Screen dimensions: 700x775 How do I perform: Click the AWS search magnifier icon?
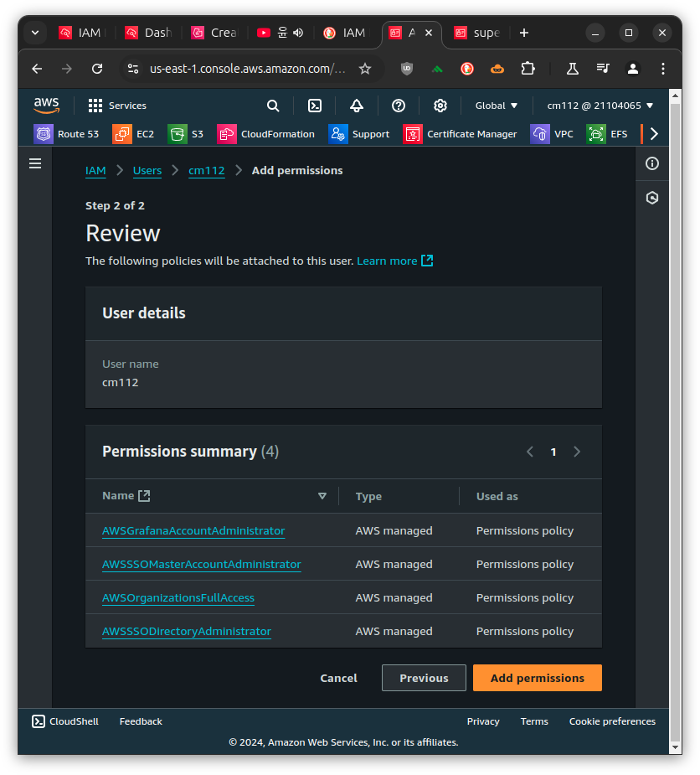coord(273,106)
